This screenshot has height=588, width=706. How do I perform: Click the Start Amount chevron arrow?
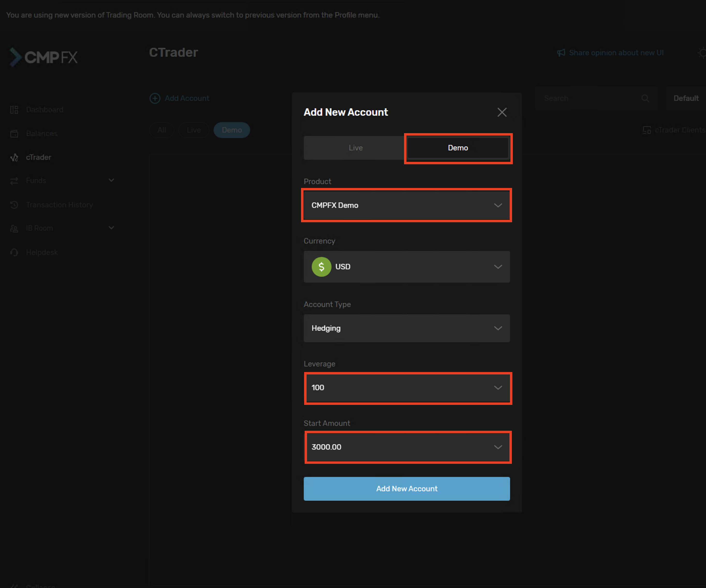[498, 447]
